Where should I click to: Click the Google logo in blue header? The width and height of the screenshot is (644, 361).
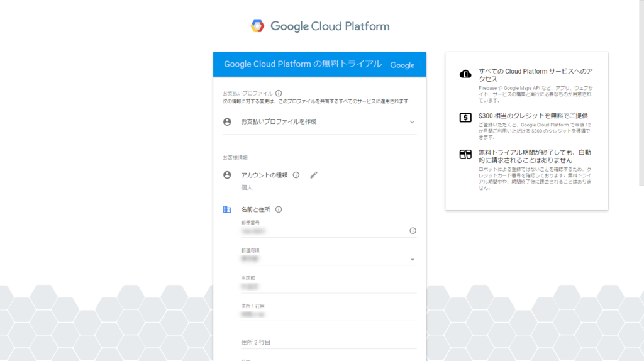tap(402, 65)
